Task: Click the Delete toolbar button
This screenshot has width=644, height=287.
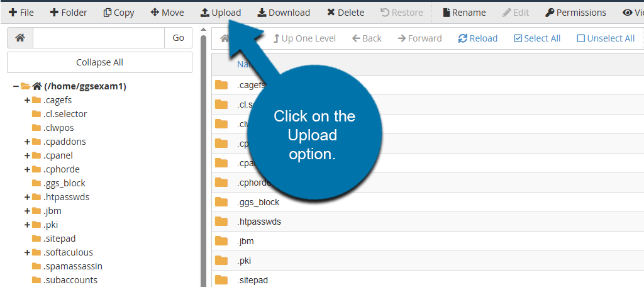Action: click(x=345, y=13)
